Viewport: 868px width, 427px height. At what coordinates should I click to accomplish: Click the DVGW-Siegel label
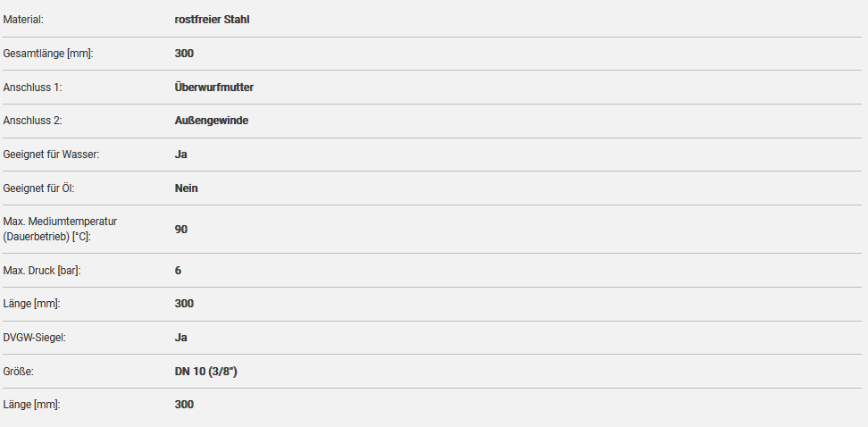33,338
